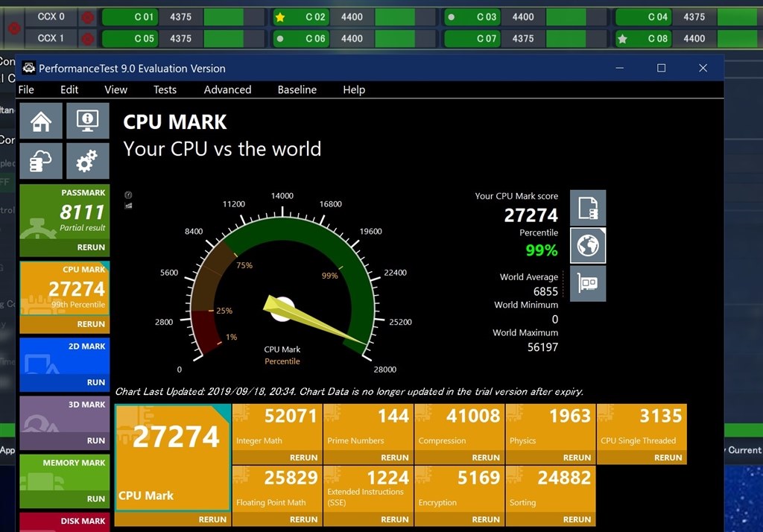Click the hardware card comparison icon
The image size is (763, 532).
click(x=588, y=283)
